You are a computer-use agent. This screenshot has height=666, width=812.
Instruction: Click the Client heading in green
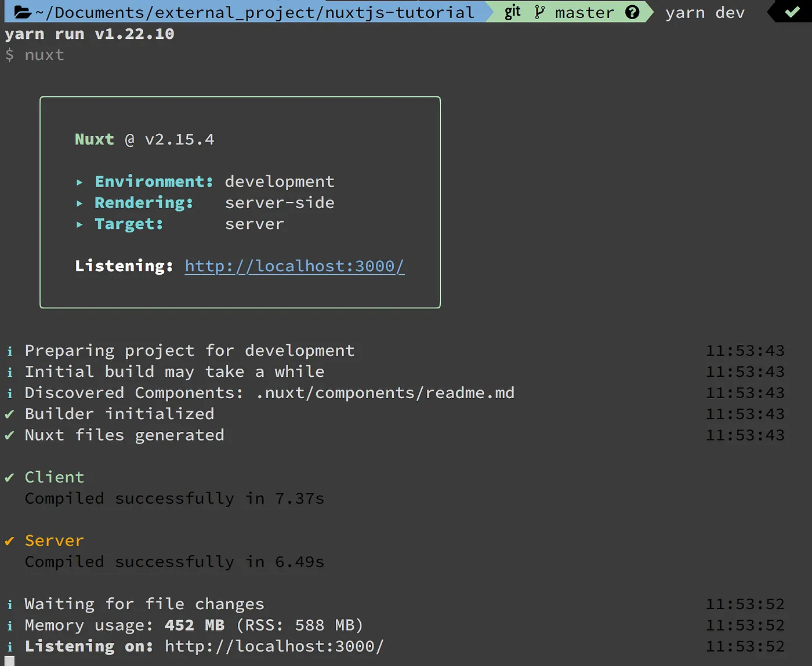click(x=55, y=477)
